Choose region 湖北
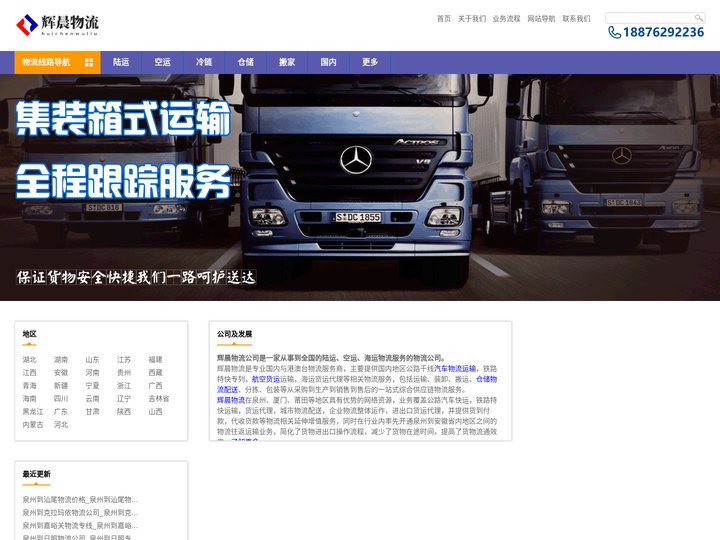Image resolution: width=720 pixels, height=540 pixels. pos(29,360)
